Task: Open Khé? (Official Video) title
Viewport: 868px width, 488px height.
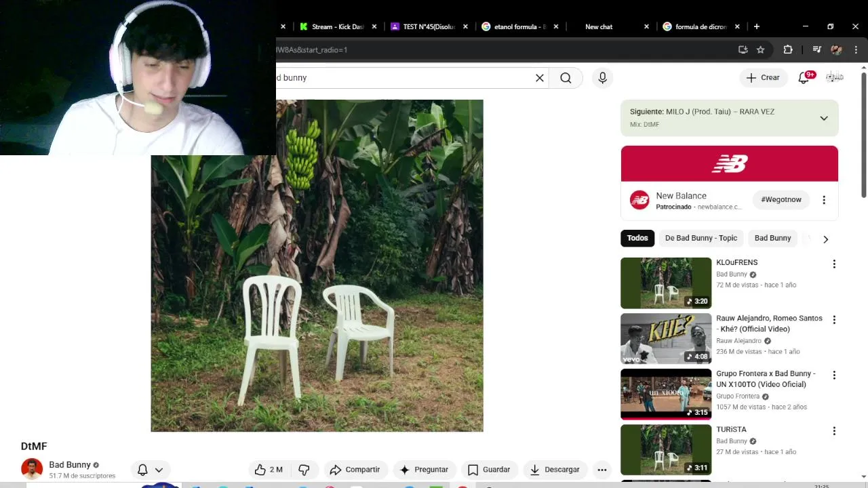Action: (769, 323)
